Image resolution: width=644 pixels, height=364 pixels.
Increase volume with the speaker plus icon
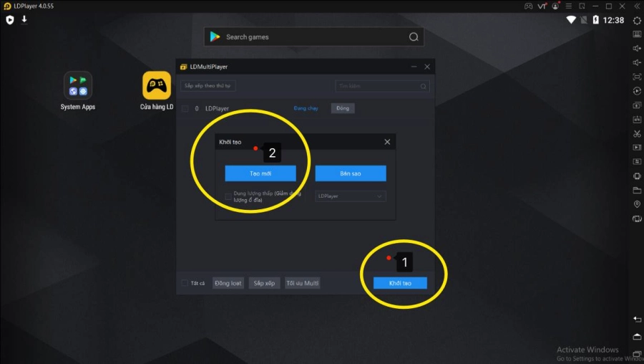(637, 49)
